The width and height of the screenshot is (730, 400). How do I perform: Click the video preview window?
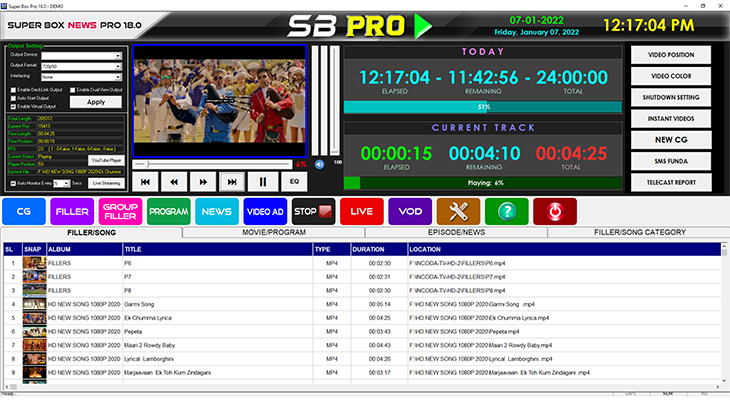219,101
